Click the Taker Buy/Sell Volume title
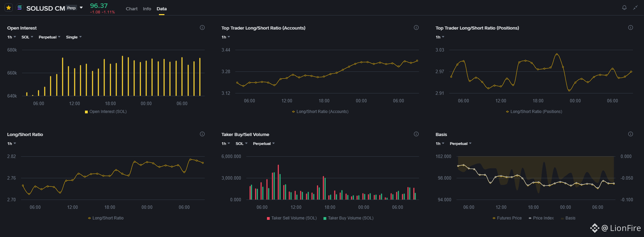 (x=245, y=135)
